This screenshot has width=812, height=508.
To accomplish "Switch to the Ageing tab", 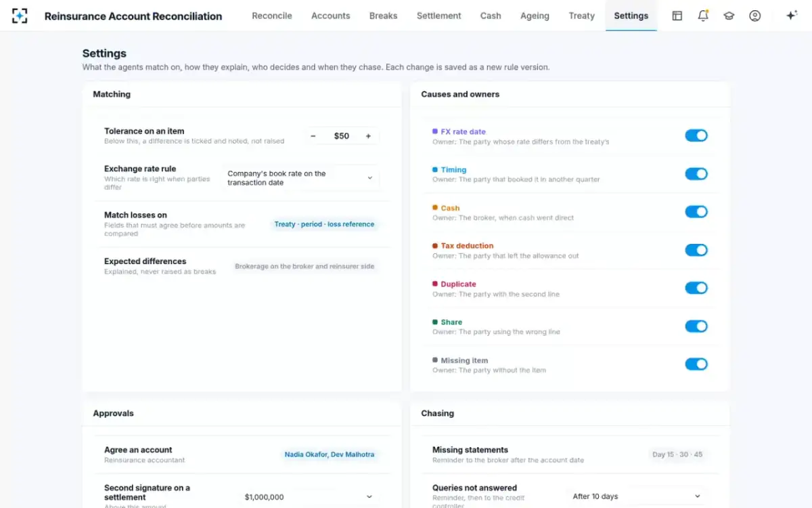I will point(535,16).
